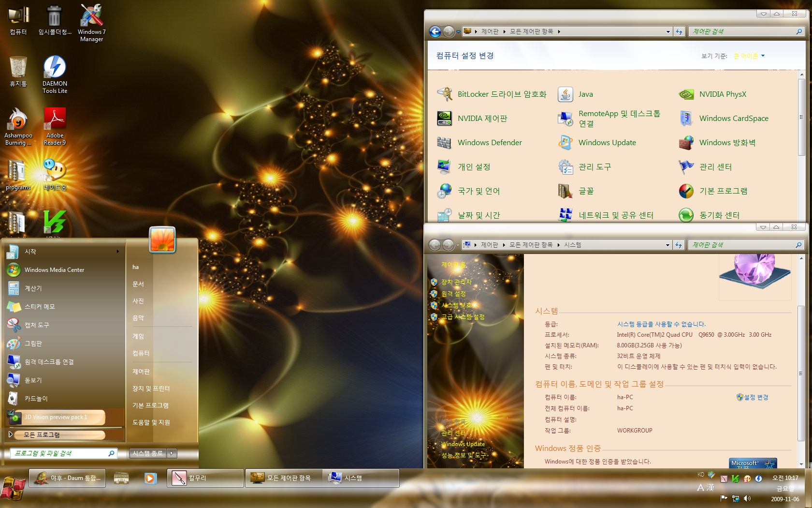Image resolution: width=812 pixels, height=508 pixels.
Task: Switch to 모든 제어판 항목 taskbar button
Action: [x=284, y=478]
